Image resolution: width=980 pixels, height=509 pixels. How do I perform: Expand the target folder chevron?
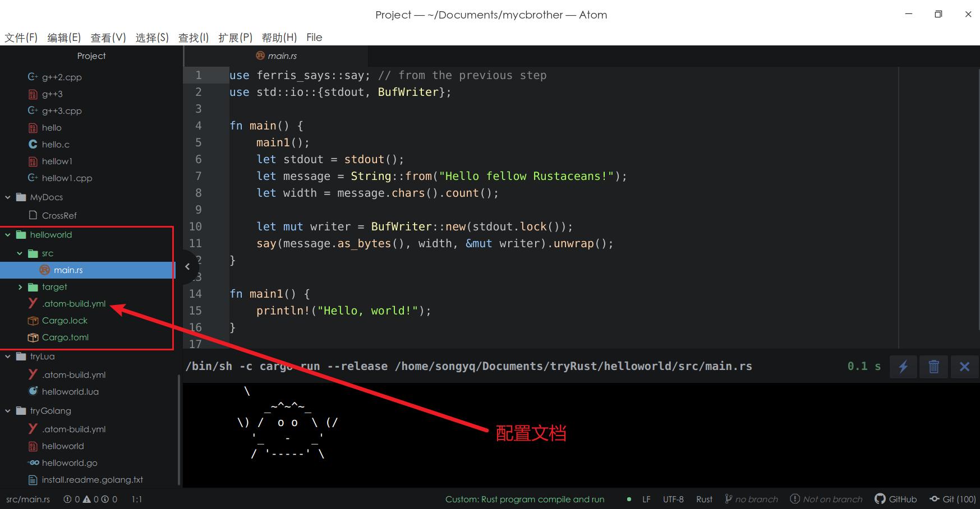pos(20,286)
